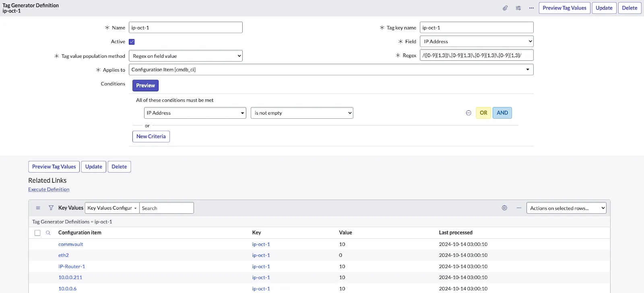Open Actions on selected rows dropdown
Viewport: 644px width, 293px height.
click(566, 208)
